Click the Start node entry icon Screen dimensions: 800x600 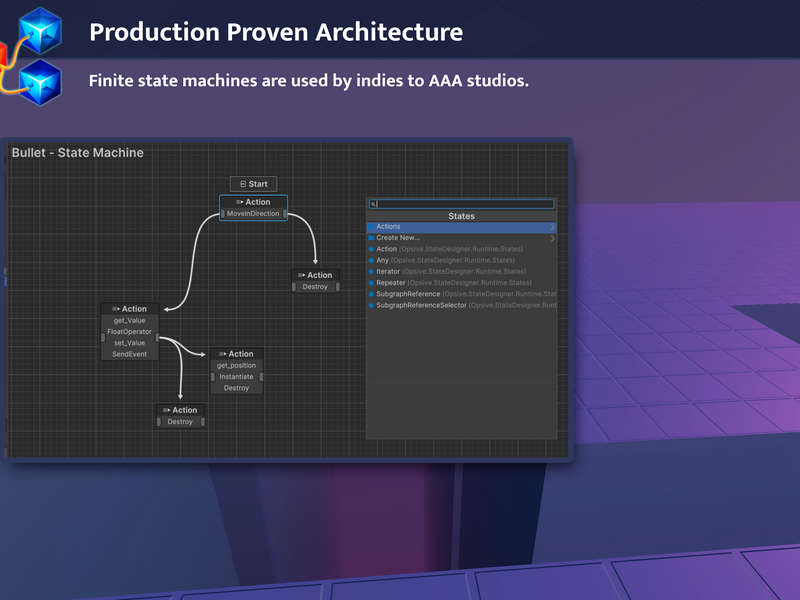coord(243,184)
